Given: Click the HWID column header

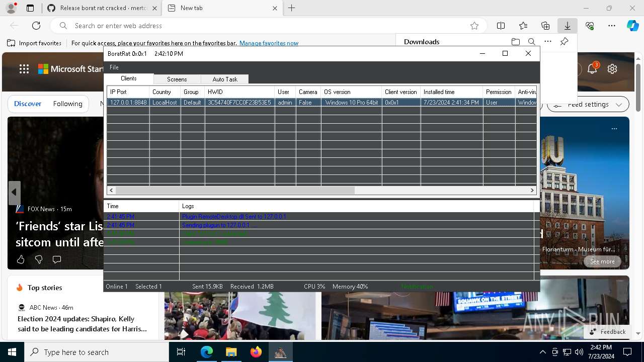Looking at the screenshot, I should coord(239,92).
